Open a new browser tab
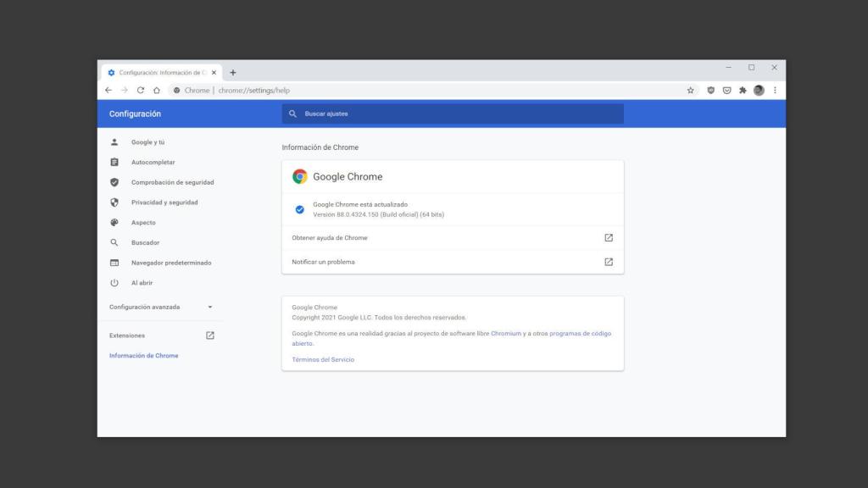The width and height of the screenshot is (868, 488). coord(232,72)
